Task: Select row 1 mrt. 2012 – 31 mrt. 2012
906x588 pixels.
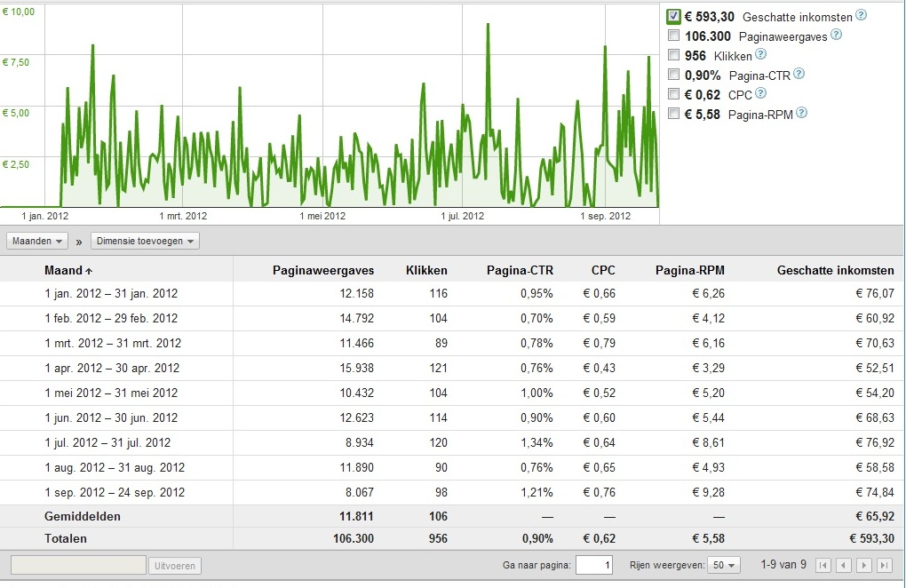Action: click(x=452, y=343)
